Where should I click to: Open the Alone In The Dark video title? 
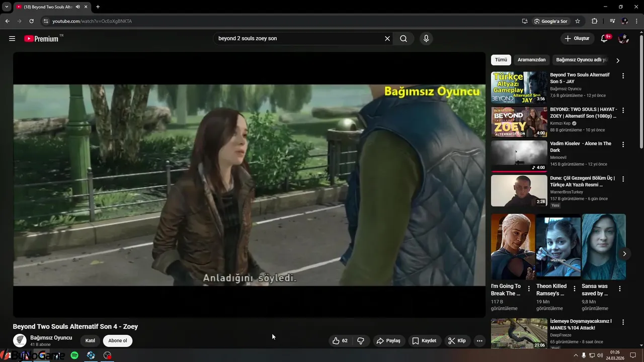581,147
